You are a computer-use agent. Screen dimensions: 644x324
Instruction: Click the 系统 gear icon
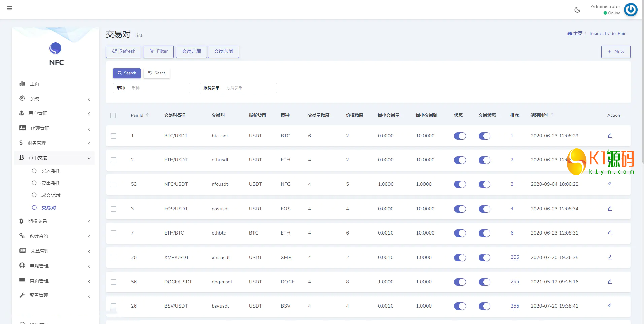[22, 98]
